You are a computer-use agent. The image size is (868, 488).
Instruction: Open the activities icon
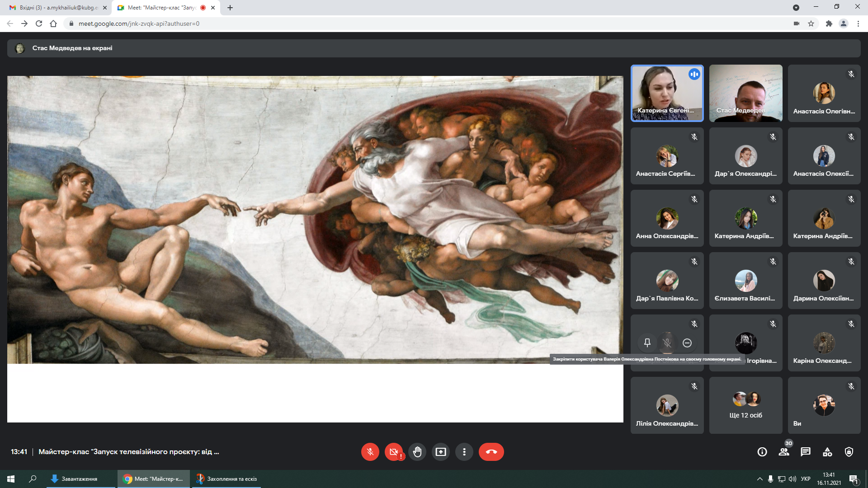827,452
